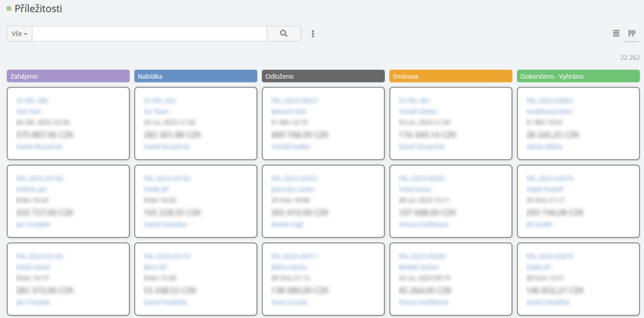Switch to the list view layout
644x318 pixels.
click(x=616, y=33)
